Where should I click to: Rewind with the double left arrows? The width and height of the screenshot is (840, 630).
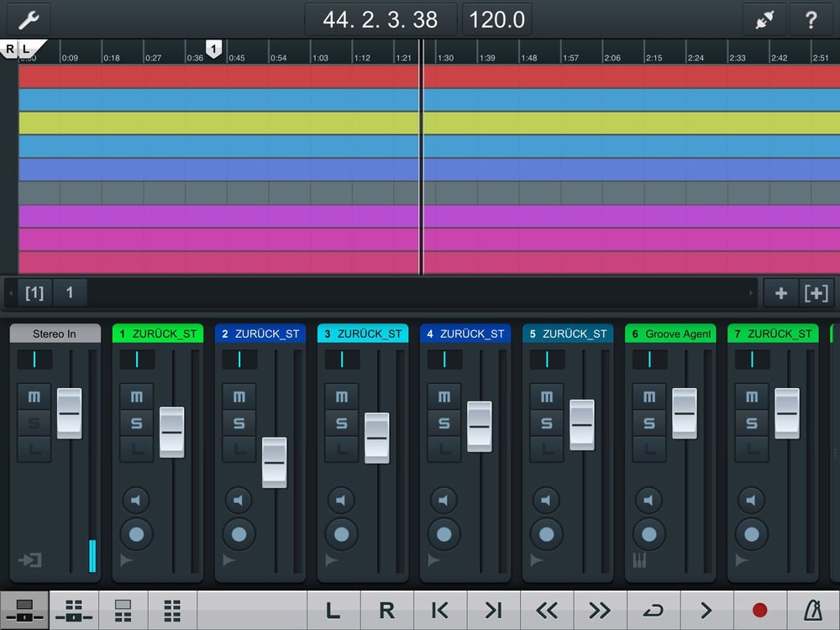pyautogui.click(x=547, y=610)
